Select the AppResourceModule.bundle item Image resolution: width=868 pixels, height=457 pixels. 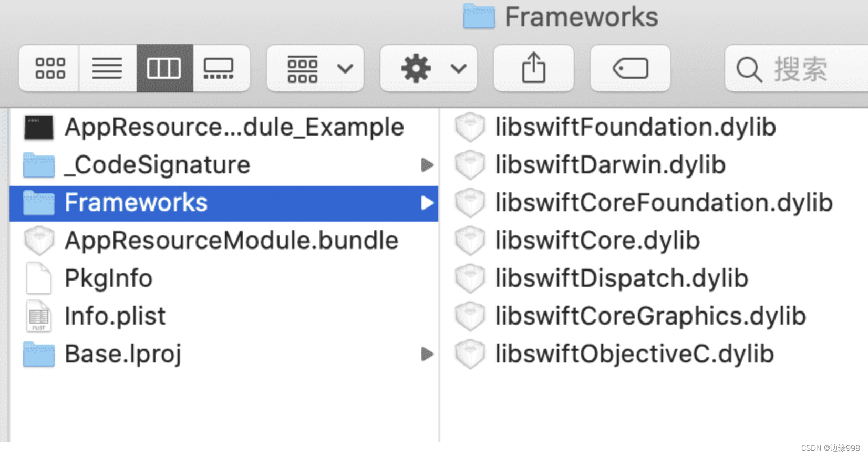231,241
